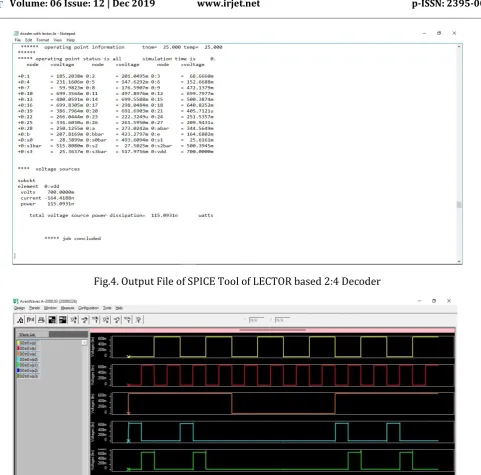Click the 'volts' row in Notepad output
The height and width of the screenshot is (475, 481).
(x=47, y=192)
